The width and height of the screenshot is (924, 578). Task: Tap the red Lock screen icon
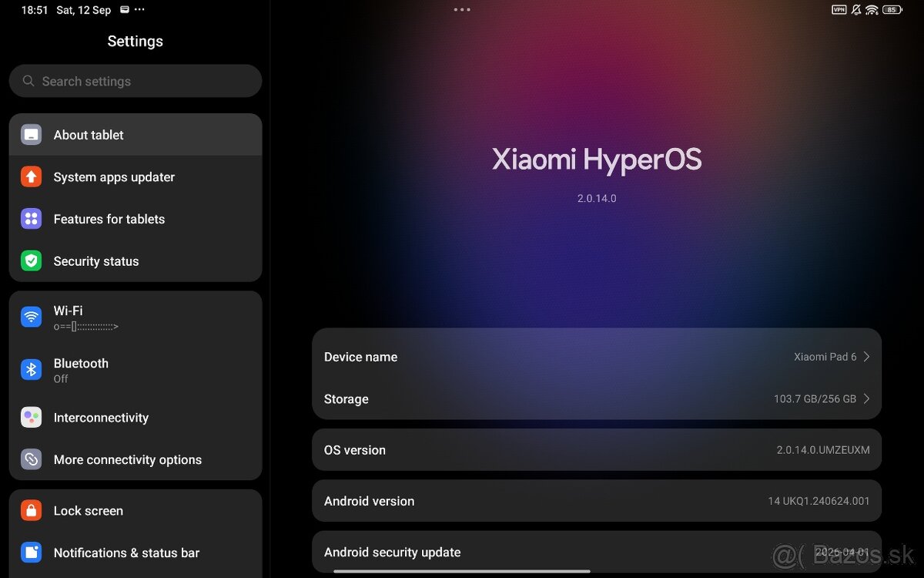(31, 510)
